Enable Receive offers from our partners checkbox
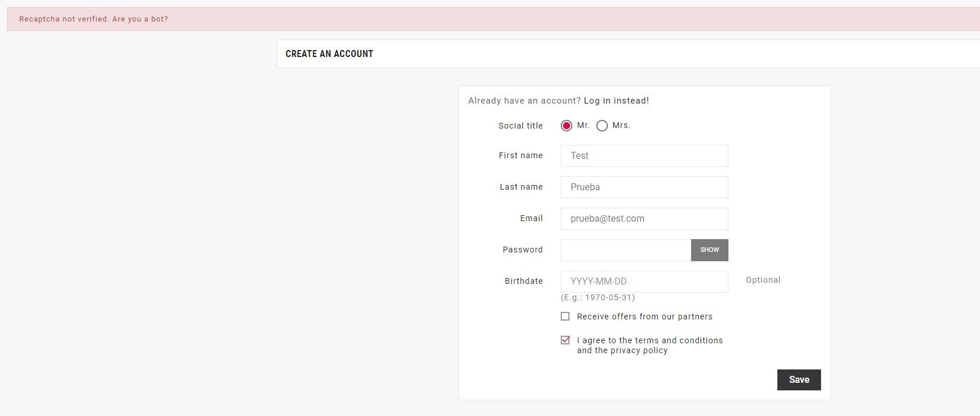980x416 pixels. point(565,317)
